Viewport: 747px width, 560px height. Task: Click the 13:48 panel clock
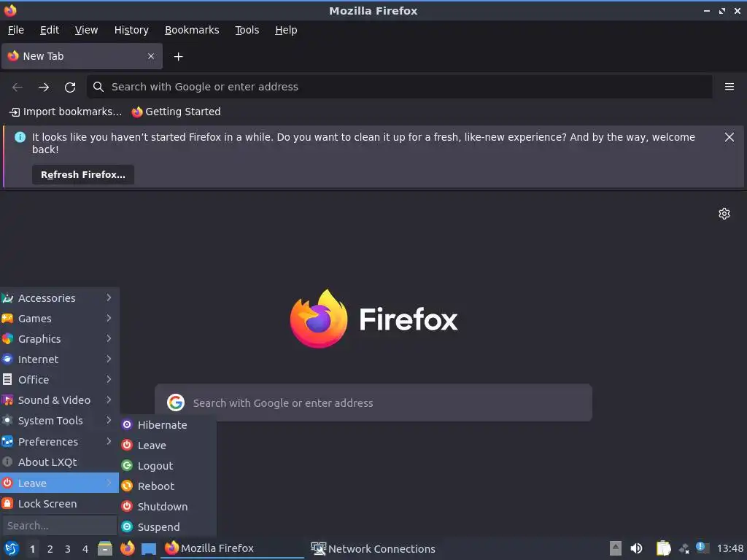[729, 548]
